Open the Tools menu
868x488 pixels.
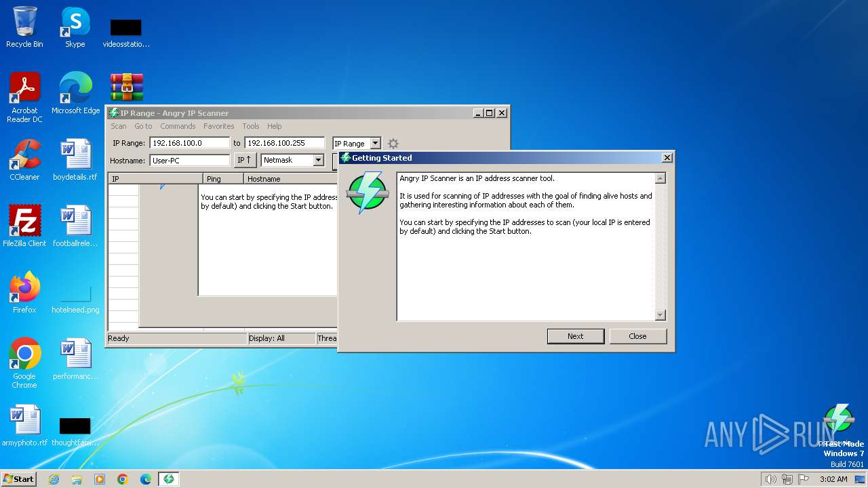point(251,126)
